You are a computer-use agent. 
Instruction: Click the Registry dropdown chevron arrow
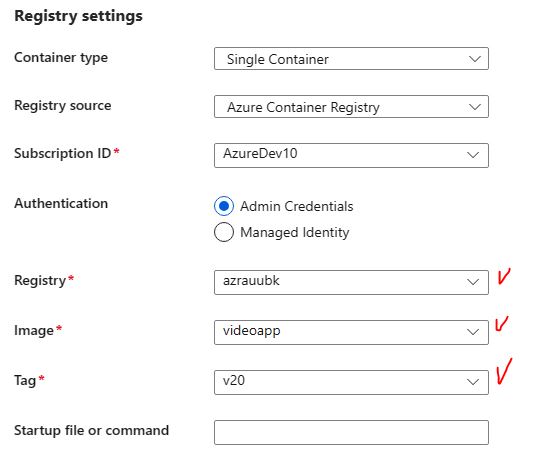[473, 282]
